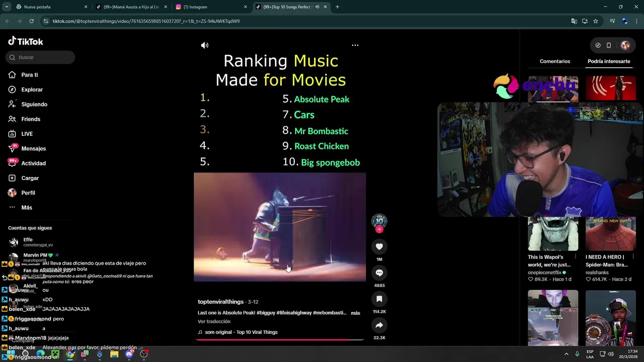This screenshot has width=644, height=362.
Task: Open the Top 10 creator avatar
Action: coord(379,220)
